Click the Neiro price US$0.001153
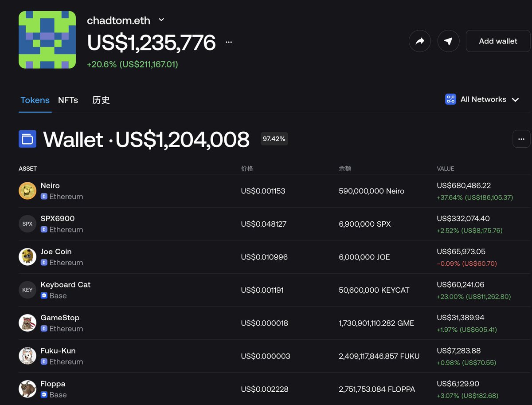 (263, 191)
